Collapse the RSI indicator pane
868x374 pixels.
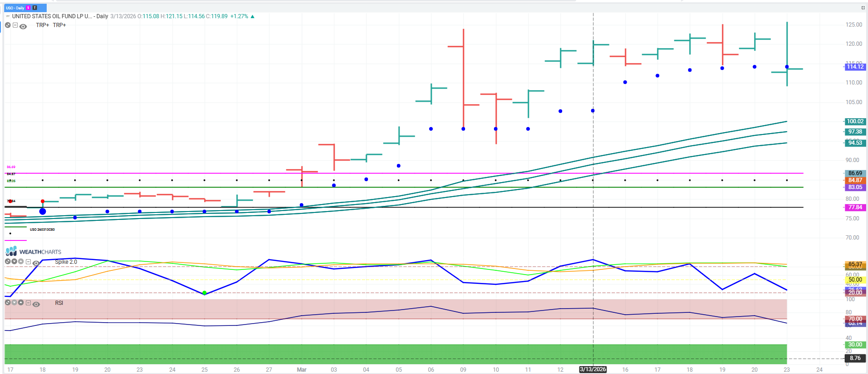tap(28, 303)
